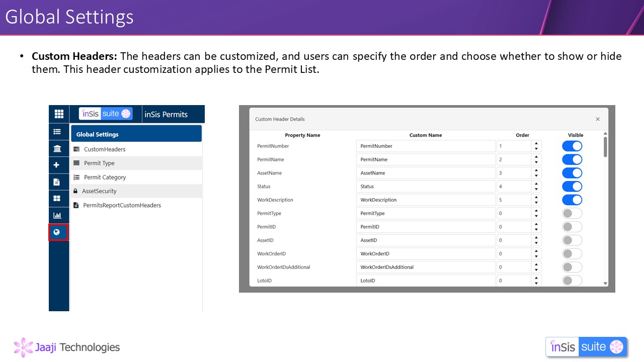Screen dimensions: 644x362
Task: Open the bar chart reports icon
Action: (x=57, y=216)
